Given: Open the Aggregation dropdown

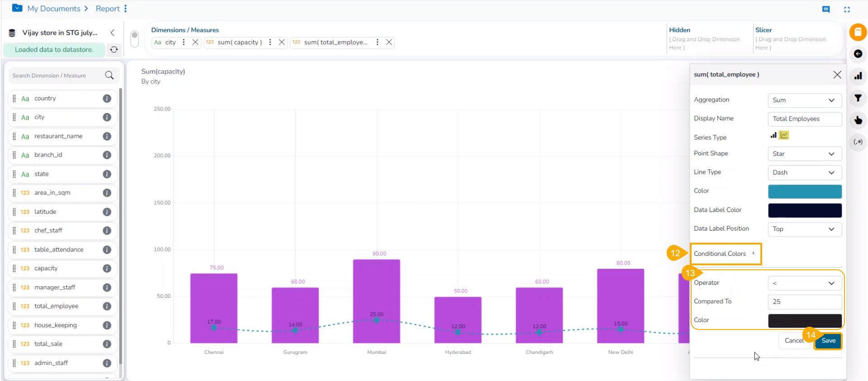Looking at the screenshot, I should click(x=804, y=100).
